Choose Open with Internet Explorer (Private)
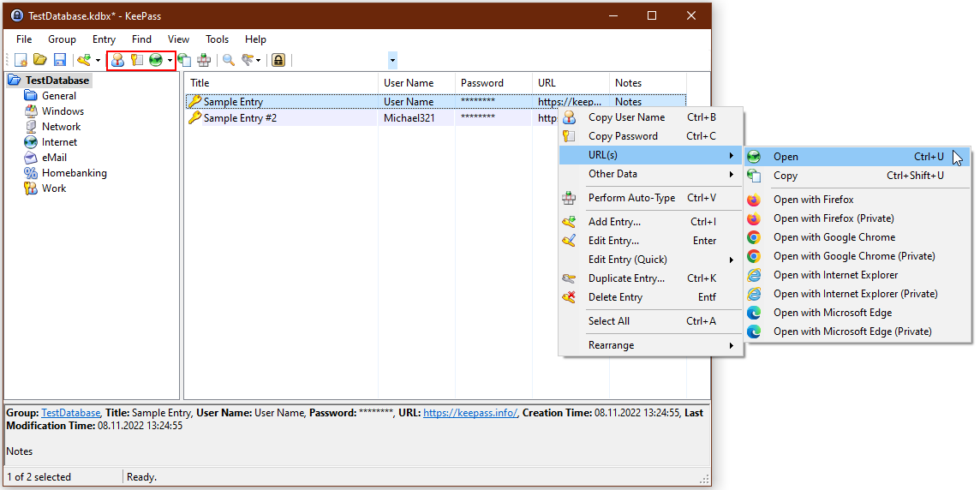 (x=857, y=293)
